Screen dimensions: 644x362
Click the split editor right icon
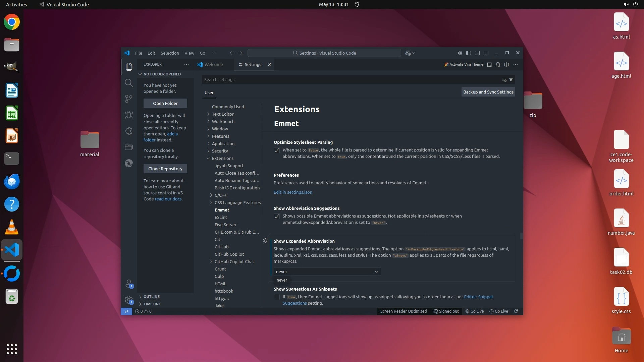(506, 65)
